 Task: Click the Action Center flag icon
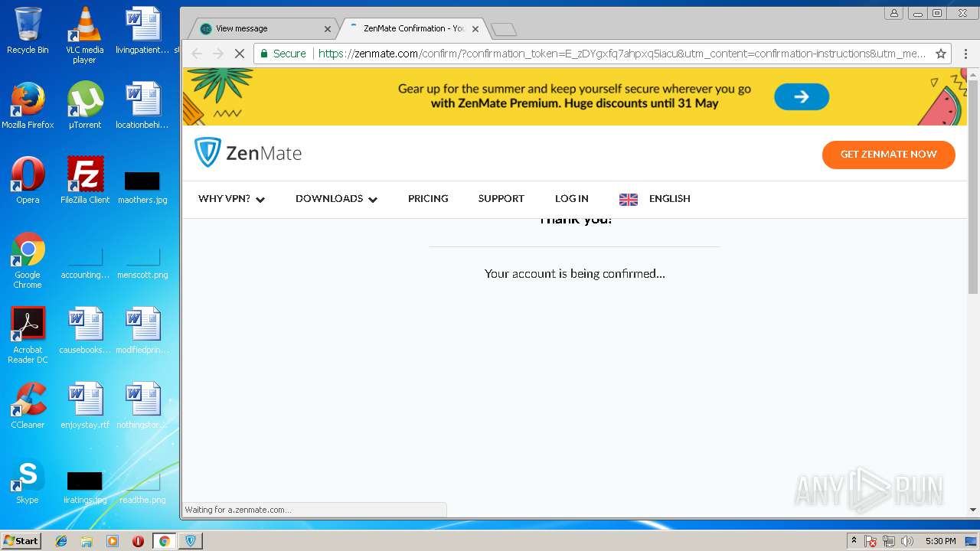click(871, 541)
